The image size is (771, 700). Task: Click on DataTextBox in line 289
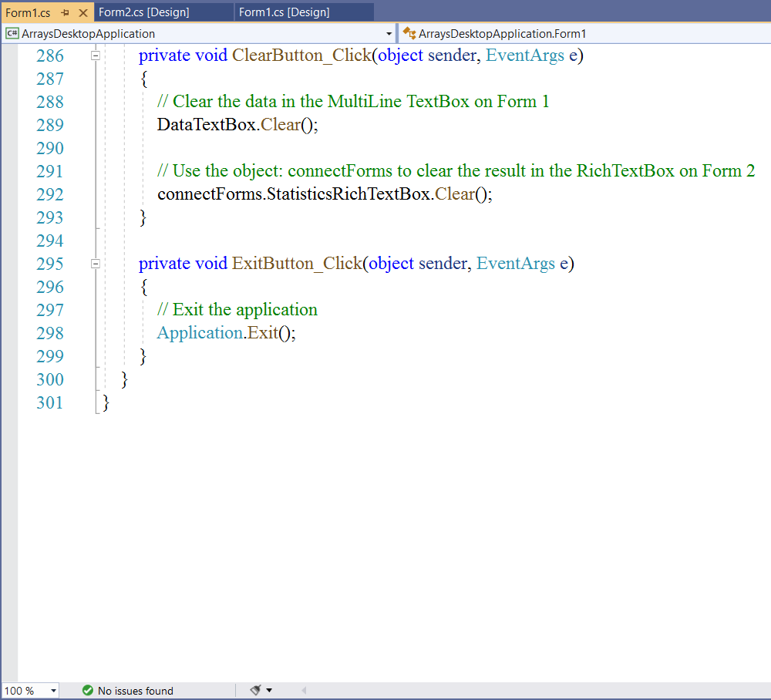207,125
